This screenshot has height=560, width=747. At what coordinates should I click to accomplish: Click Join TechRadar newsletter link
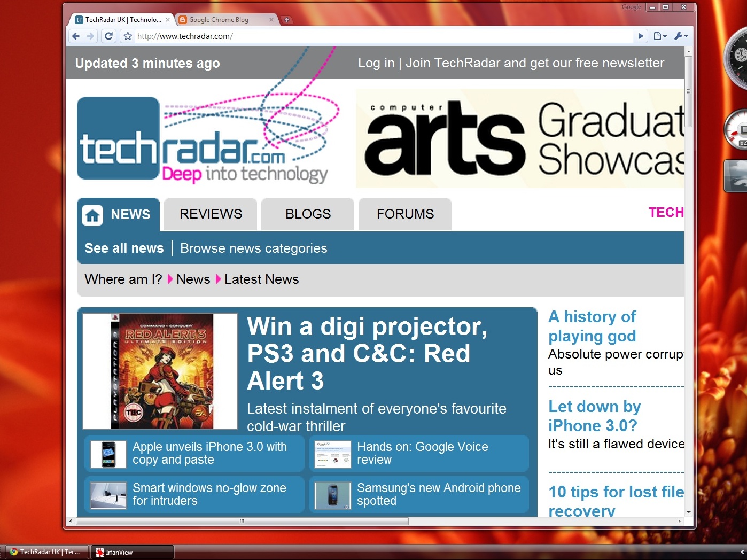(535, 63)
